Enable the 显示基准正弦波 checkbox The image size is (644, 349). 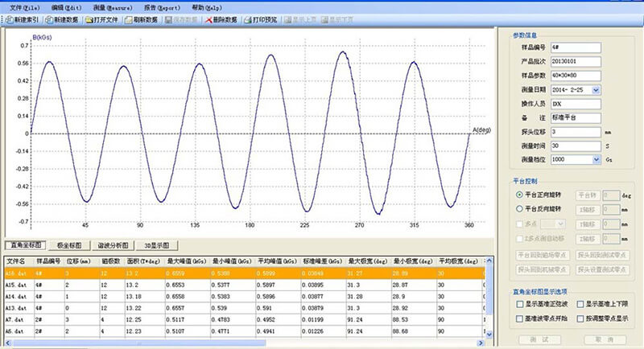(520, 304)
